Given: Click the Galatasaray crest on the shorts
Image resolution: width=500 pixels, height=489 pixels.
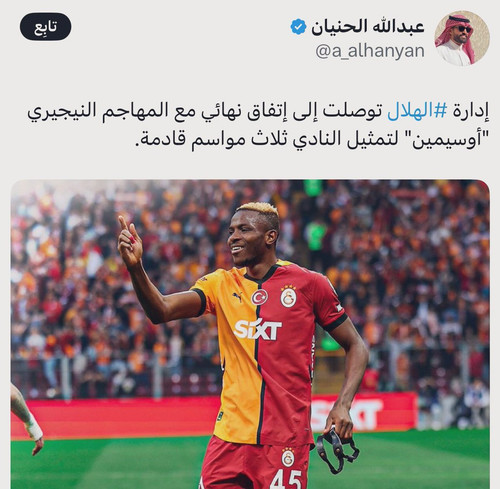Looking at the screenshot, I should point(288,457).
